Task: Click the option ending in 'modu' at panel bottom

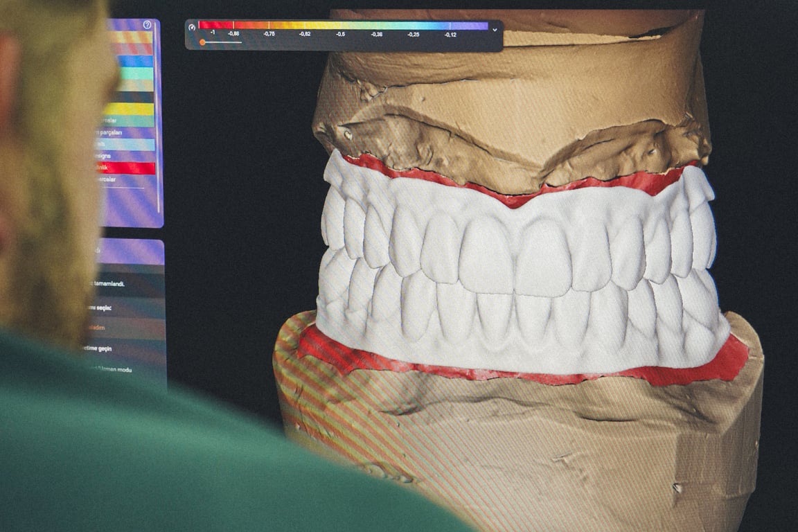Action: pos(113,370)
